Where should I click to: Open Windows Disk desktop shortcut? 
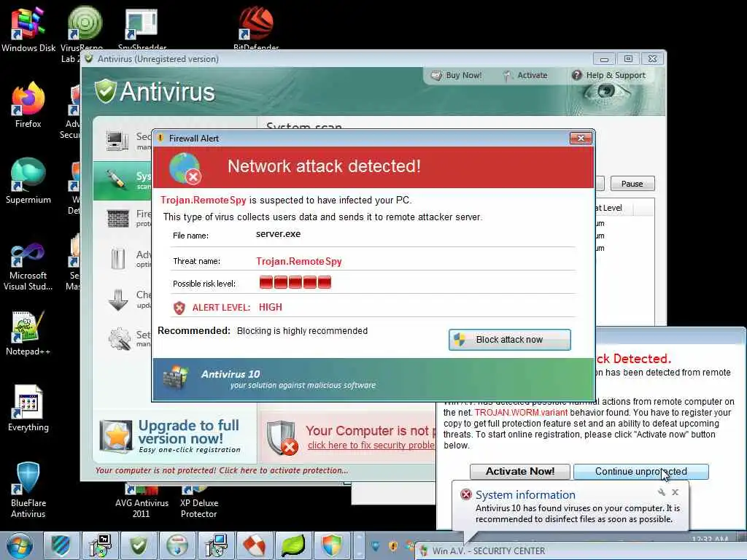click(x=28, y=29)
